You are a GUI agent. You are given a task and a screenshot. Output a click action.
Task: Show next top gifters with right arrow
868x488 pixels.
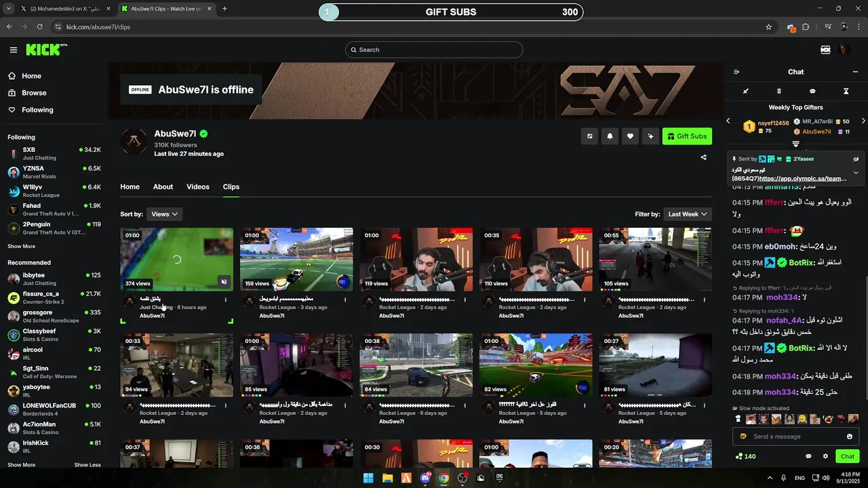point(863,121)
